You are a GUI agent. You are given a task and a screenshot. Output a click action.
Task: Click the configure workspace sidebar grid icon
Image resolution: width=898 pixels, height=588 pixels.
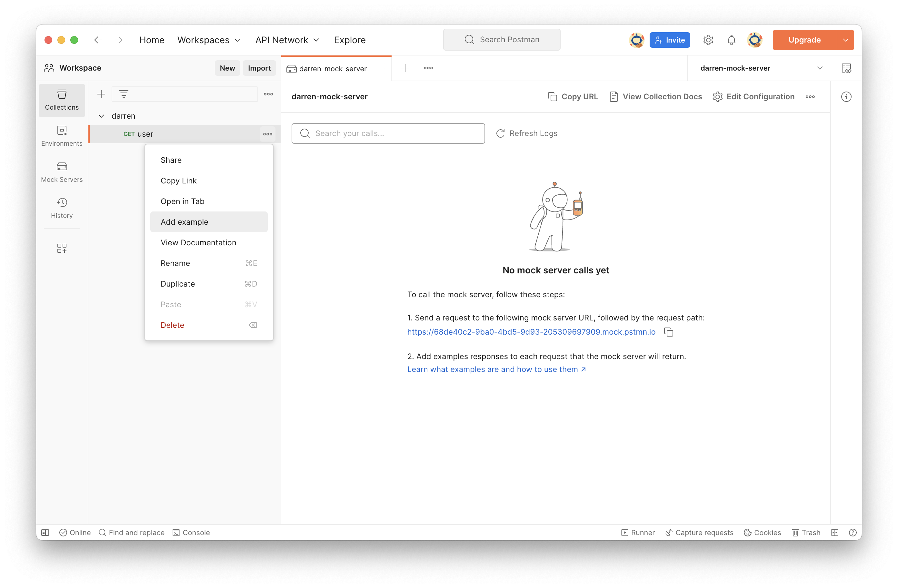pos(62,248)
